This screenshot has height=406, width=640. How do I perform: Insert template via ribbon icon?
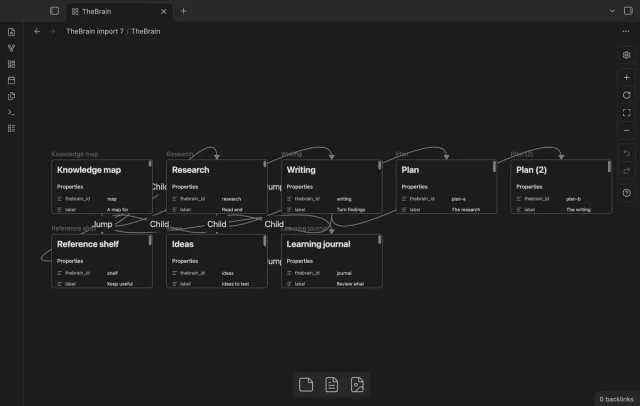[11, 96]
